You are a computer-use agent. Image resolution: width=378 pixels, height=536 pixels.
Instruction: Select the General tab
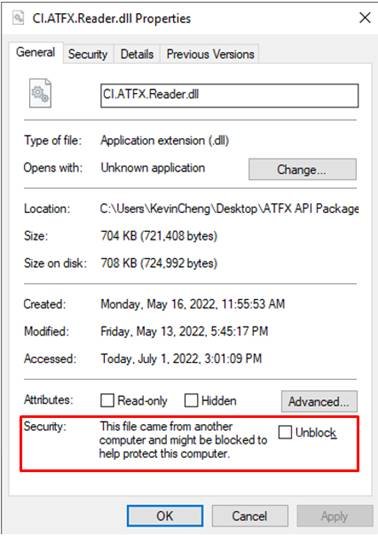tap(36, 52)
